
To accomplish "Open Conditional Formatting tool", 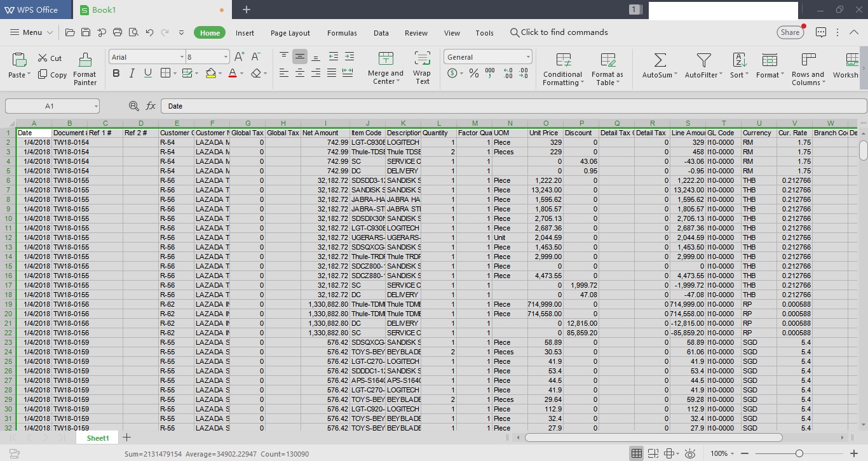I will click(563, 60).
